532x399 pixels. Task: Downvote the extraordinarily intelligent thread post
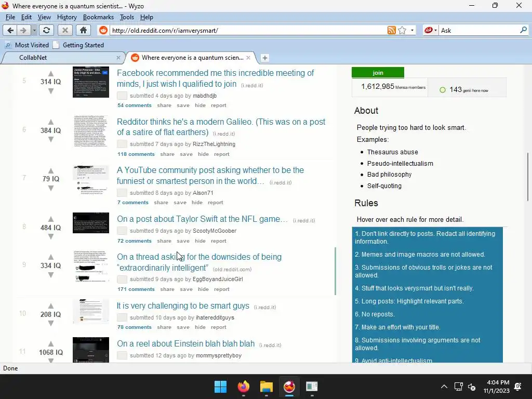[x=50, y=274]
